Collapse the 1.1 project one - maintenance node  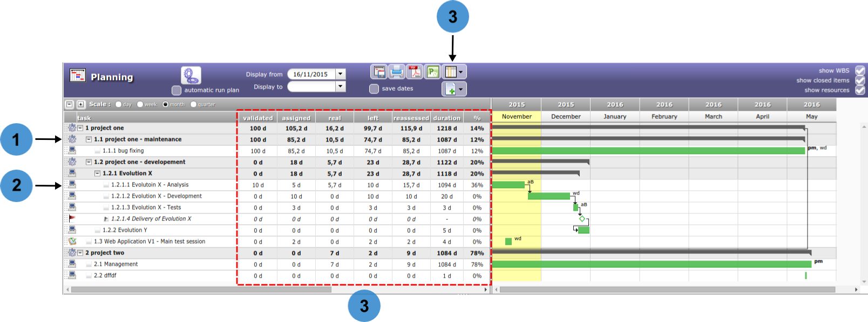[x=89, y=139]
